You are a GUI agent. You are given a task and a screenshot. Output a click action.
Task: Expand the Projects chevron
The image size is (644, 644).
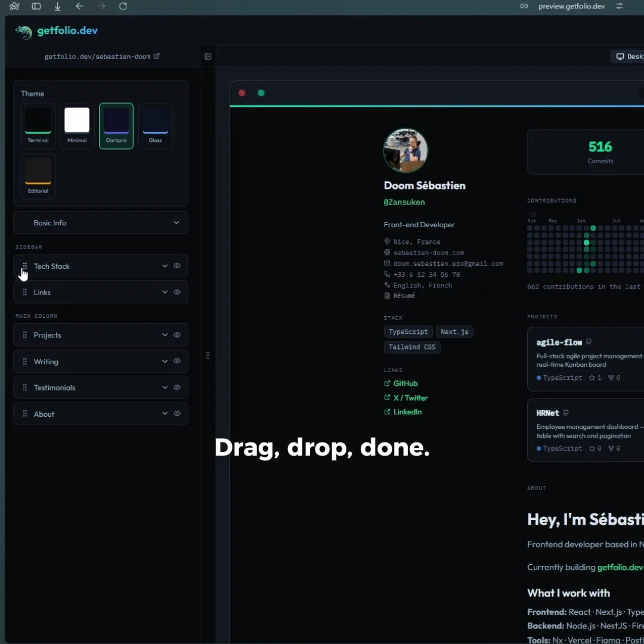[x=165, y=335]
